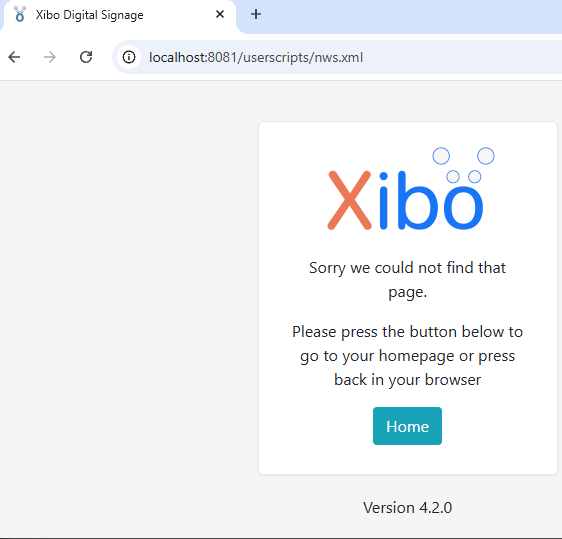The width and height of the screenshot is (562, 539).
Task: Click 'Sorry we could not find that page' message
Action: (x=408, y=280)
